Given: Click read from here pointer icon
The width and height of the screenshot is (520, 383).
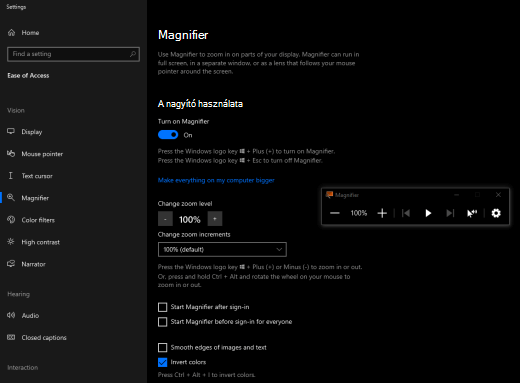Looking at the screenshot, I should tap(472, 213).
